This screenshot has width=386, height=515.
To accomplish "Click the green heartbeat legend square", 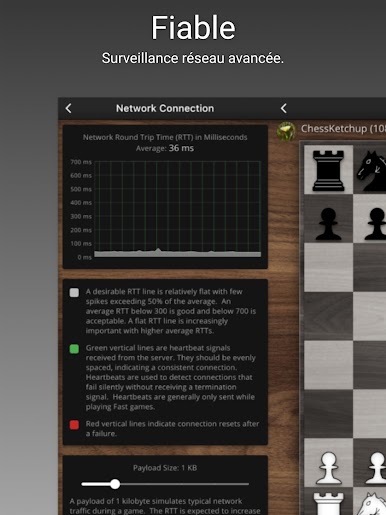I will click(74, 349).
